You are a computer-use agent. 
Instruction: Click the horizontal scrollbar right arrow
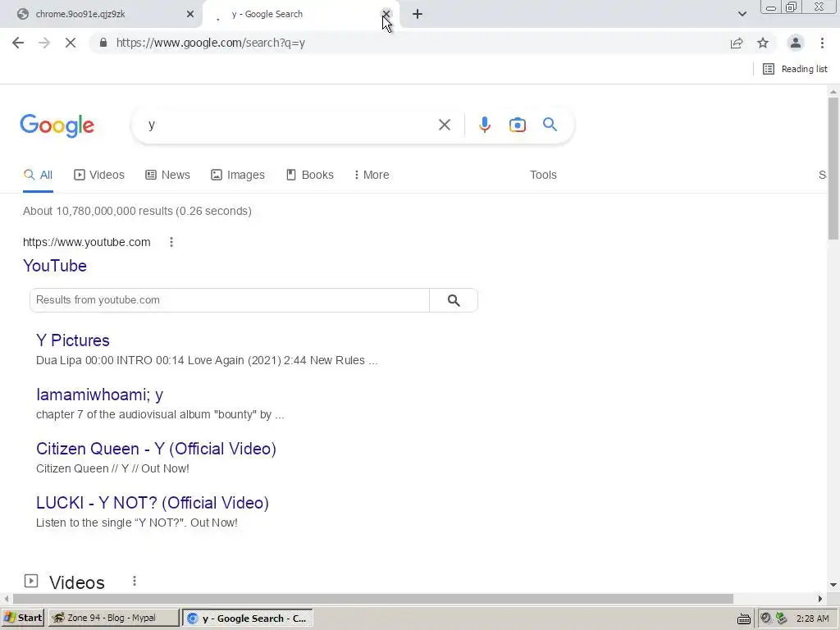(x=820, y=598)
